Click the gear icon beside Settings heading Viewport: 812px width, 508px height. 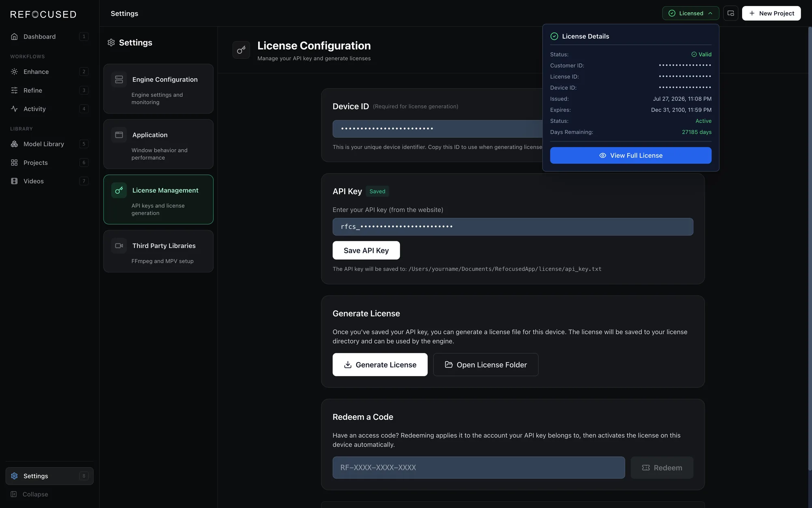(x=111, y=43)
